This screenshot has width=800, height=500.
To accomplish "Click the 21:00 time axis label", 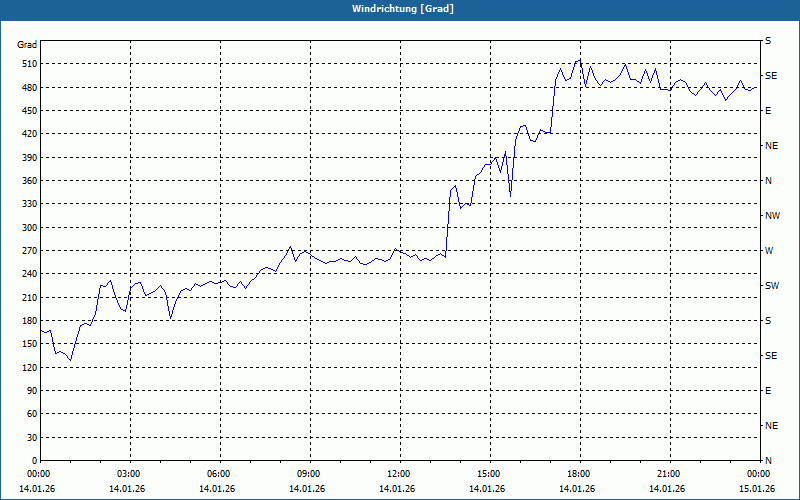I will point(668,474).
